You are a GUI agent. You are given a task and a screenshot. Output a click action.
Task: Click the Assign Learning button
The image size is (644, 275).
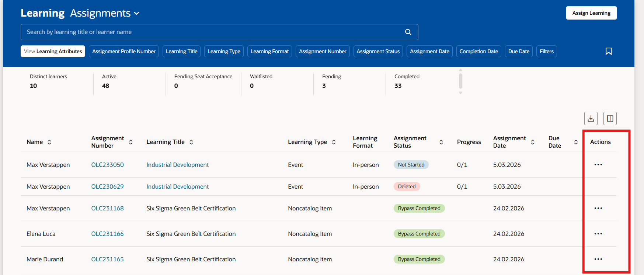click(x=591, y=13)
